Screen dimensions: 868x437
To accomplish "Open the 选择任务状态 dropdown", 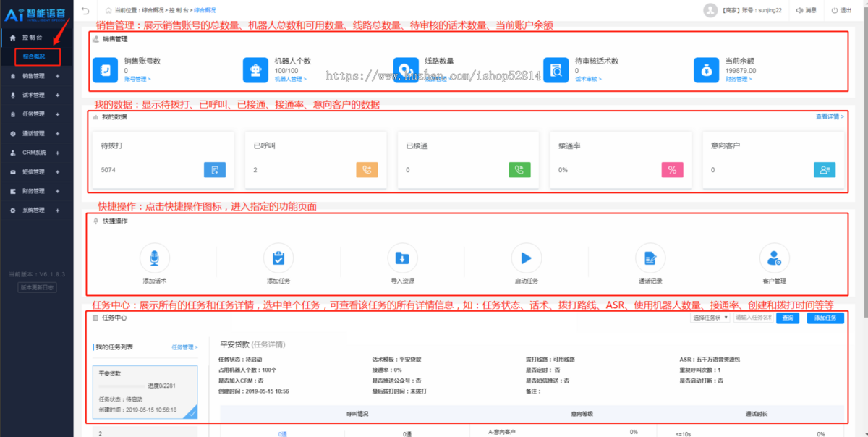I will click(710, 318).
